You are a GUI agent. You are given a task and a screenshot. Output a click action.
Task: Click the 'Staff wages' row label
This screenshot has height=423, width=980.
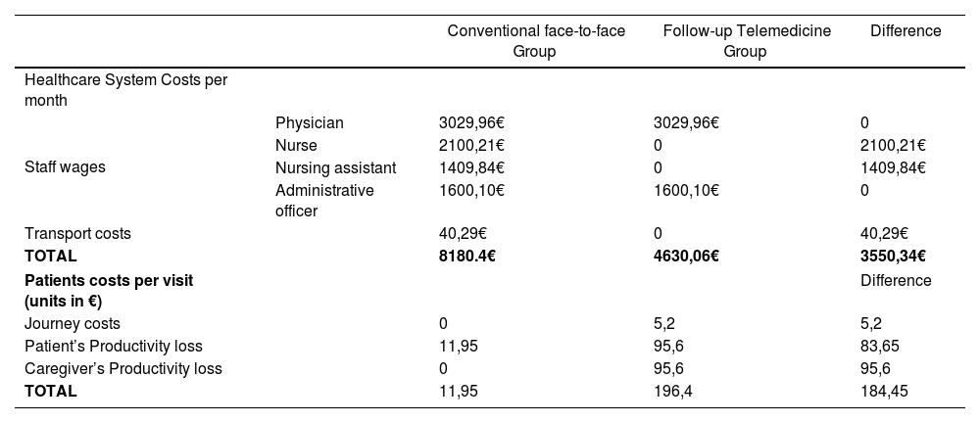pyautogui.click(x=65, y=167)
